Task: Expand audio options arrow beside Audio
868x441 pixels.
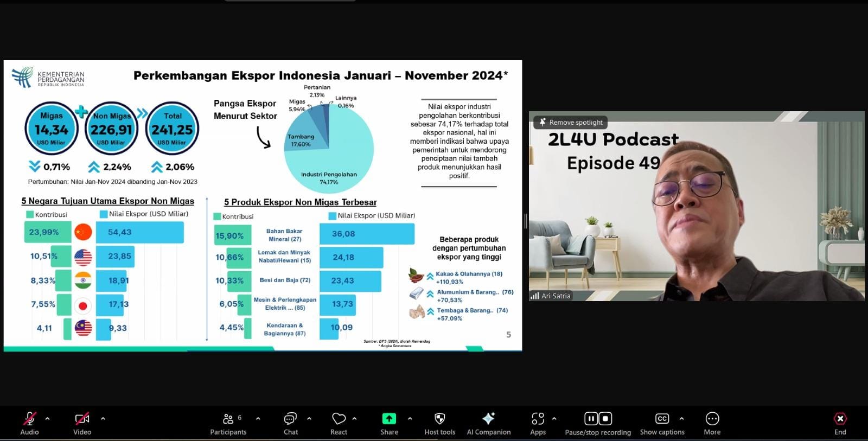Action: click(x=48, y=419)
